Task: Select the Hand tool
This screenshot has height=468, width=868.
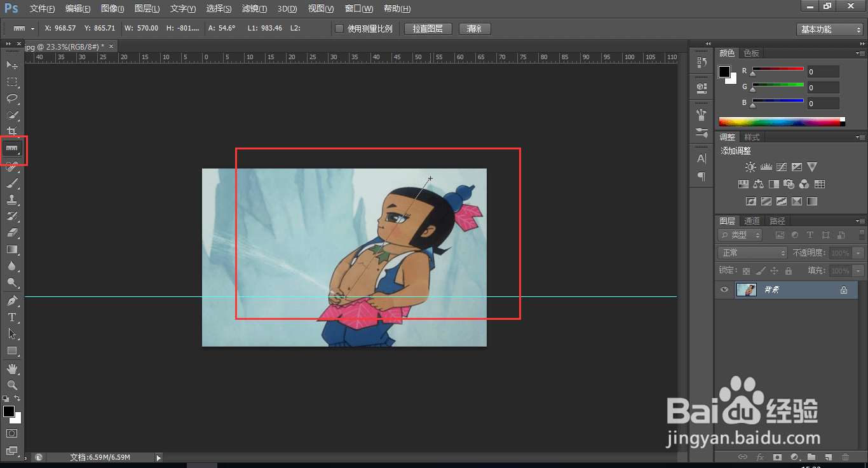Action: point(12,369)
